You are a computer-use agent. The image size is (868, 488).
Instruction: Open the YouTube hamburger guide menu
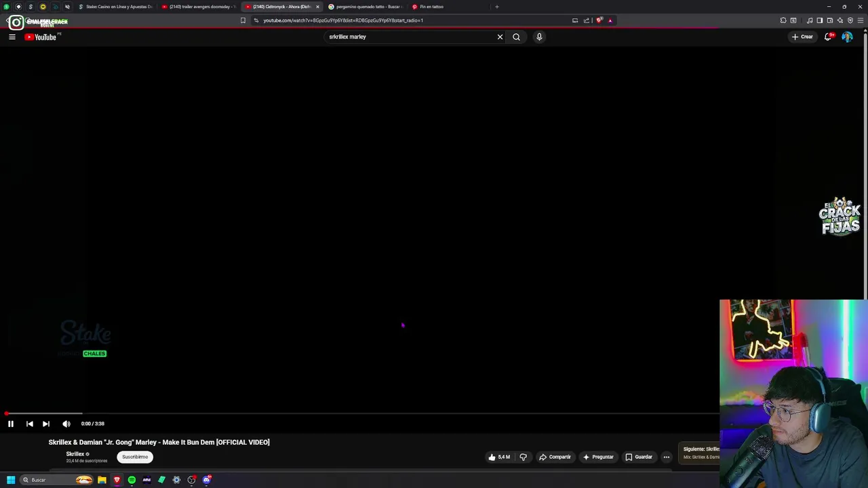12,37
